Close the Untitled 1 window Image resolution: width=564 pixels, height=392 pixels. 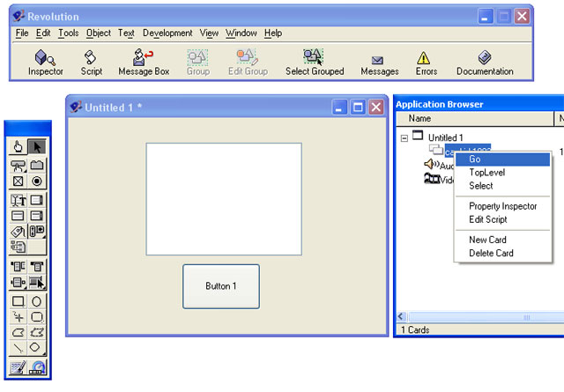(376, 107)
